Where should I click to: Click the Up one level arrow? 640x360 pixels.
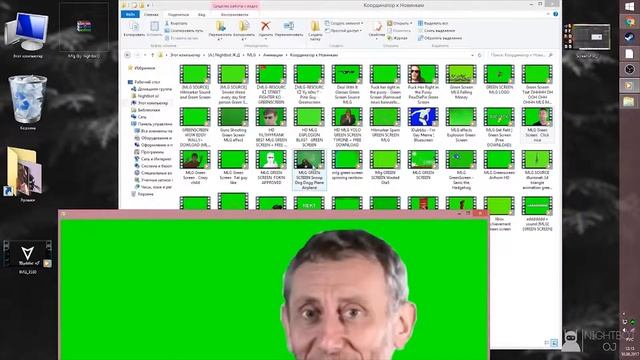pos(153,55)
